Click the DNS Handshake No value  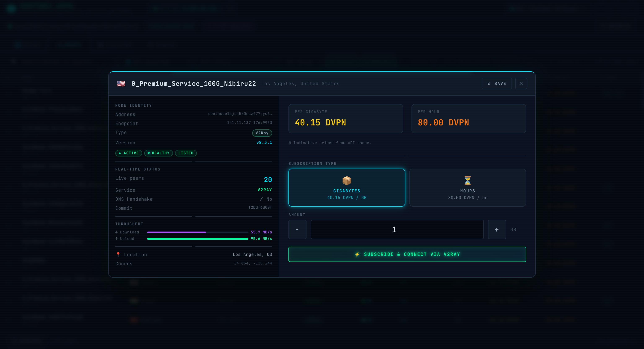coord(266,199)
